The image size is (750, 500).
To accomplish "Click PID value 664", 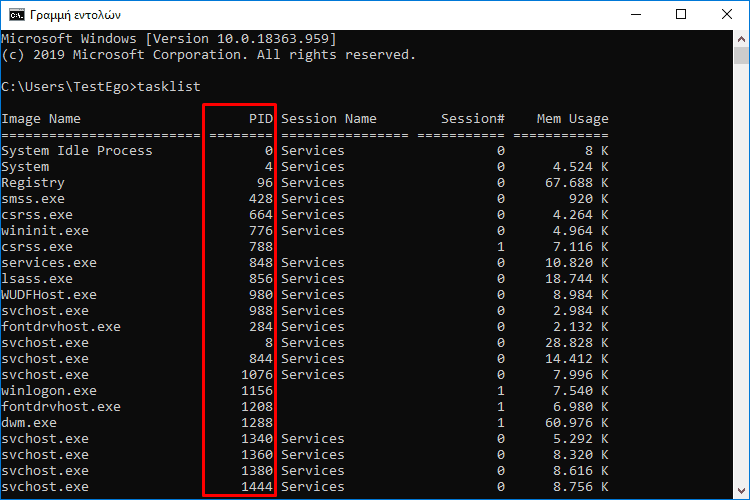I will (x=261, y=215).
